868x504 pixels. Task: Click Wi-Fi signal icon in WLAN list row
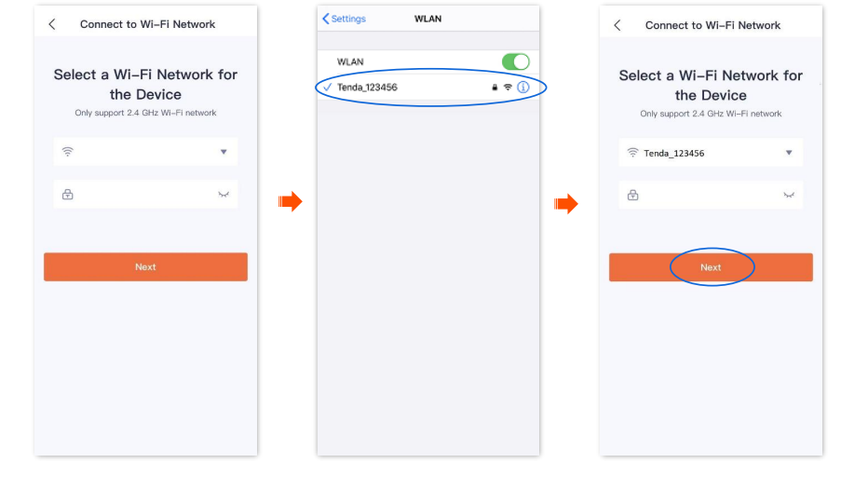508,88
